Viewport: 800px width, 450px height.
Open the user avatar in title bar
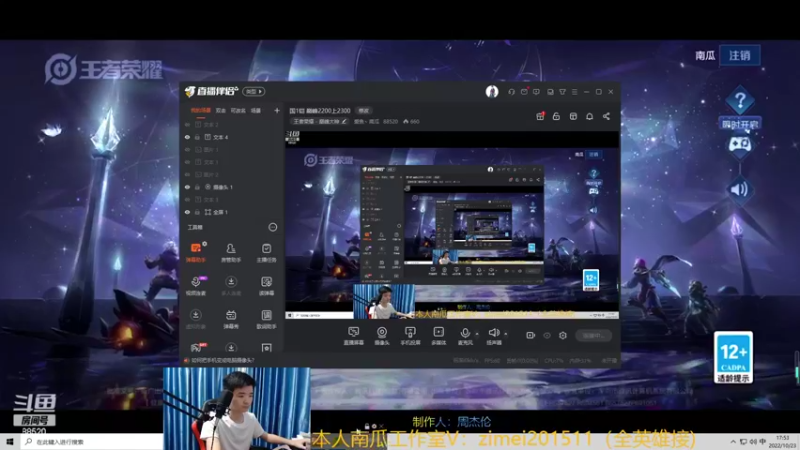(x=492, y=92)
